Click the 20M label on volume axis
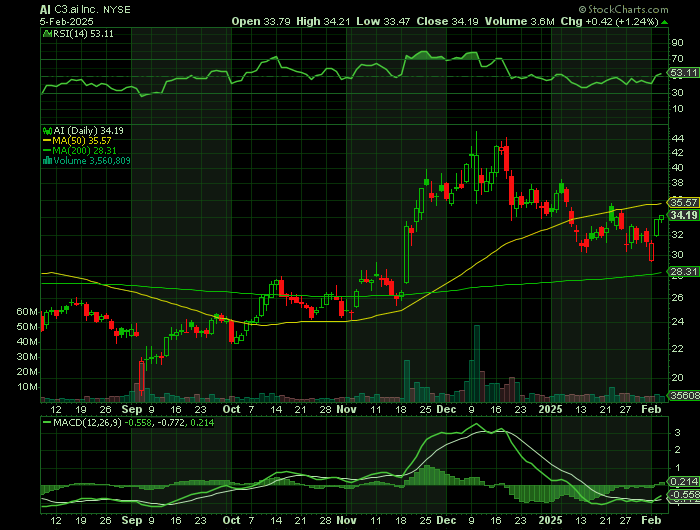 coord(27,372)
